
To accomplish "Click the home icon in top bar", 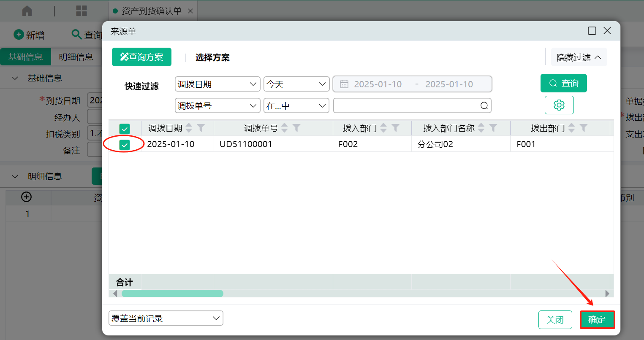I will pos(27,11).
